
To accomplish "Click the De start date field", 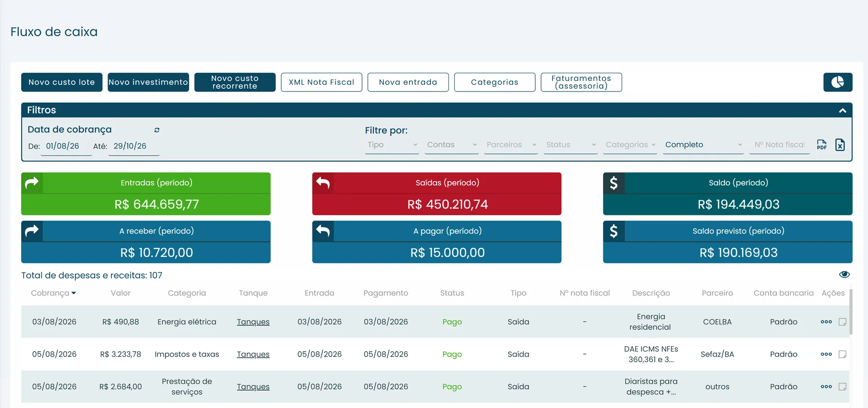I will tap(66, 146).
